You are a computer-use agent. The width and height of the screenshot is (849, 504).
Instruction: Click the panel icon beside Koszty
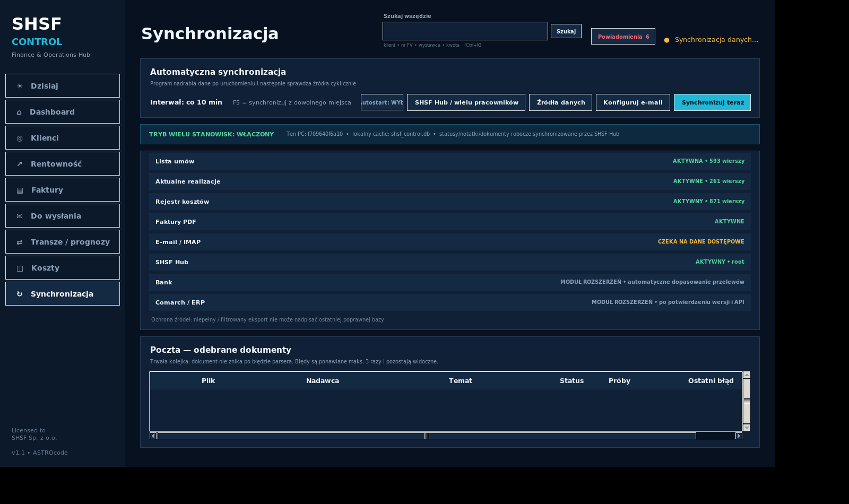pyautogui.click(x=20, y=268)
